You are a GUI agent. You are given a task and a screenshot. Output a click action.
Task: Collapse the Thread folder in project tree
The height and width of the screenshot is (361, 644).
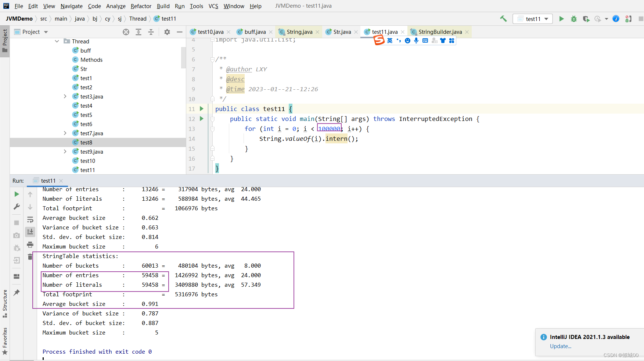(x=57, y=41)
